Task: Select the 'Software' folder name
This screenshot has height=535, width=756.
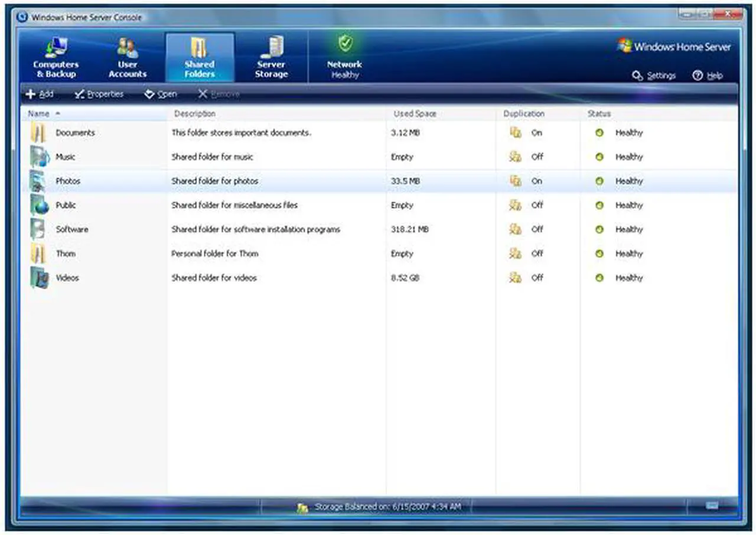Action: (72, 229)
